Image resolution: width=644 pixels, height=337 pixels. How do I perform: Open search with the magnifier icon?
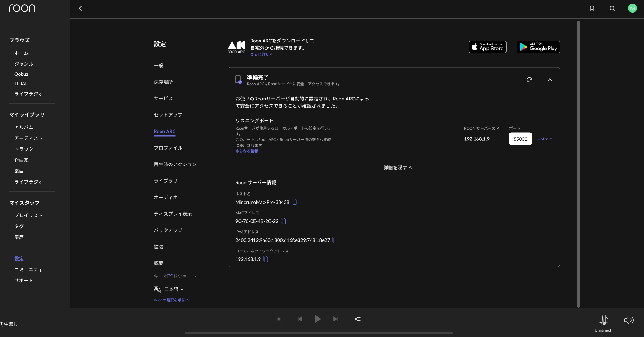612,9
